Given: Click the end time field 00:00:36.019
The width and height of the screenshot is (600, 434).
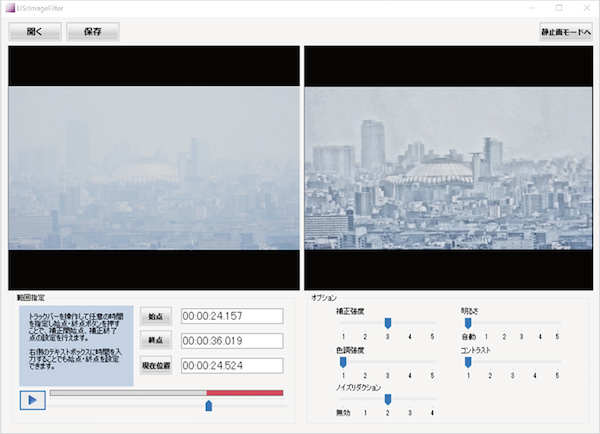Looking at the screenshot, I should [225, 341].
